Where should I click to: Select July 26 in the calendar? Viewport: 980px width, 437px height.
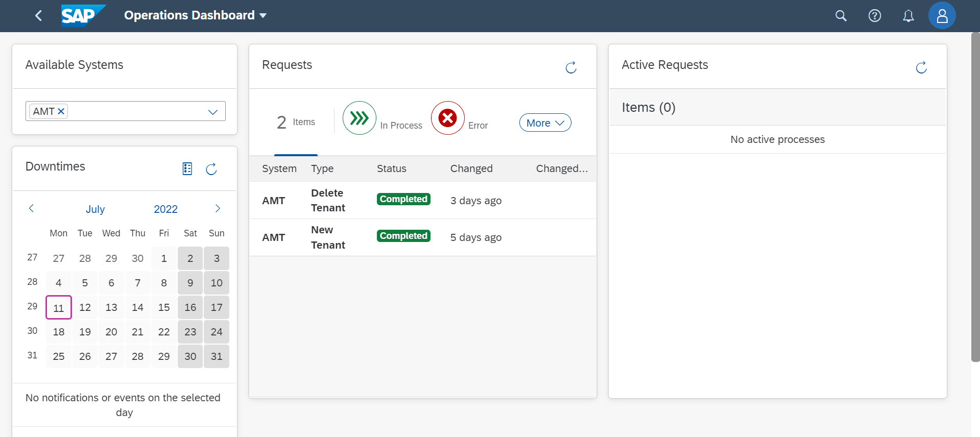(85, 356)
